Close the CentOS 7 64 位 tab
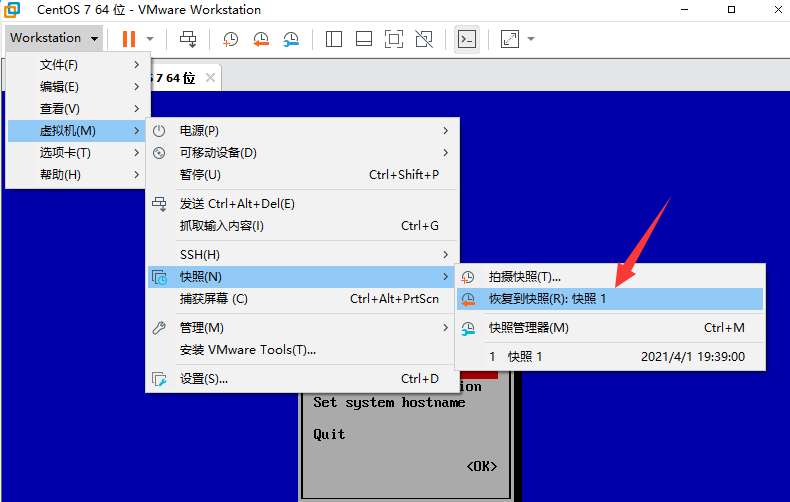The image size is (790, 502). pyautogui.click(x=211, y=78)
